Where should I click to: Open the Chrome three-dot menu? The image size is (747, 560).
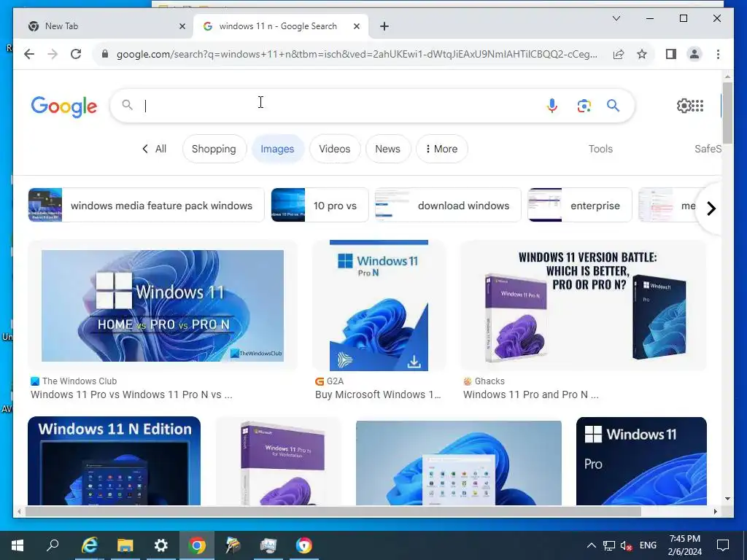point(718,54)
